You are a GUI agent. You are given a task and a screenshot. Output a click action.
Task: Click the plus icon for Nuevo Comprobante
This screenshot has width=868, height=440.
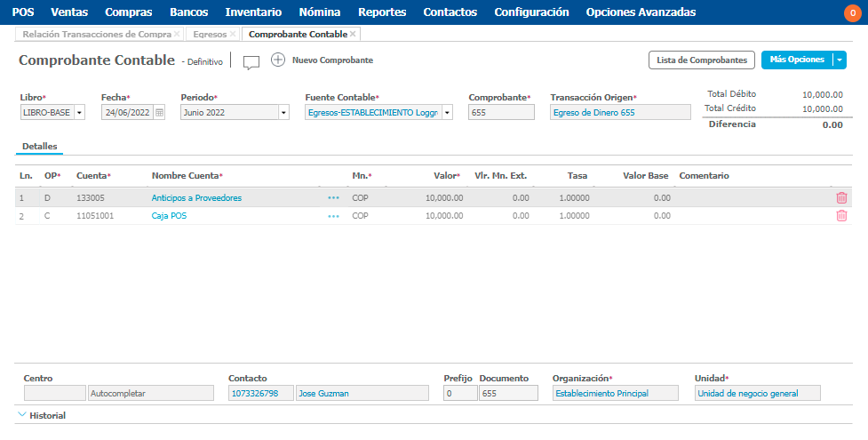coord(278,60)
